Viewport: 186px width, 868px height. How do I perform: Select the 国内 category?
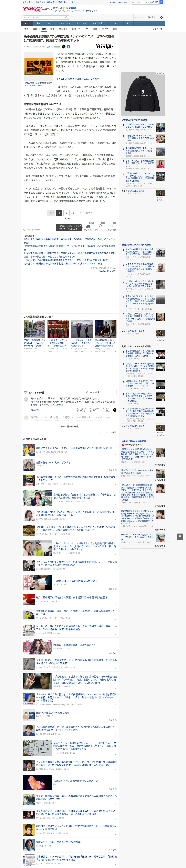[35, 29]
